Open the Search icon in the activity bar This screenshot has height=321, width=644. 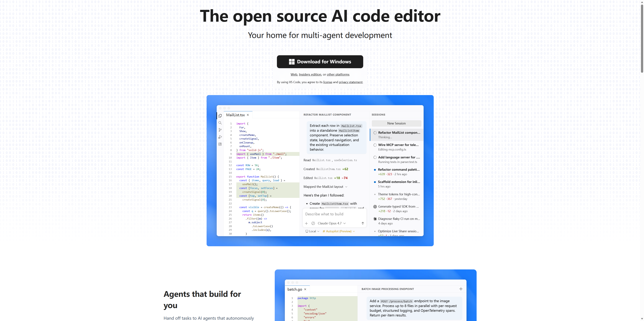(x=220, y=123)
